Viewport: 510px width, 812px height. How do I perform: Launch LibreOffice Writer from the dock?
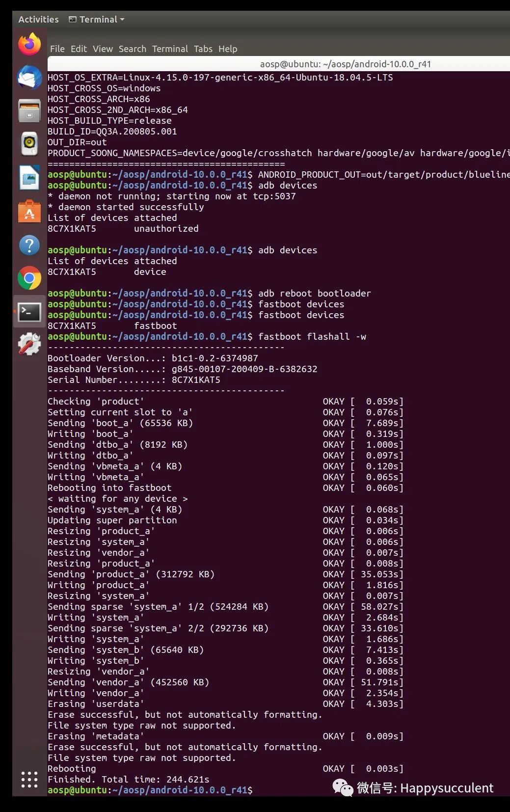coord(29,177)
